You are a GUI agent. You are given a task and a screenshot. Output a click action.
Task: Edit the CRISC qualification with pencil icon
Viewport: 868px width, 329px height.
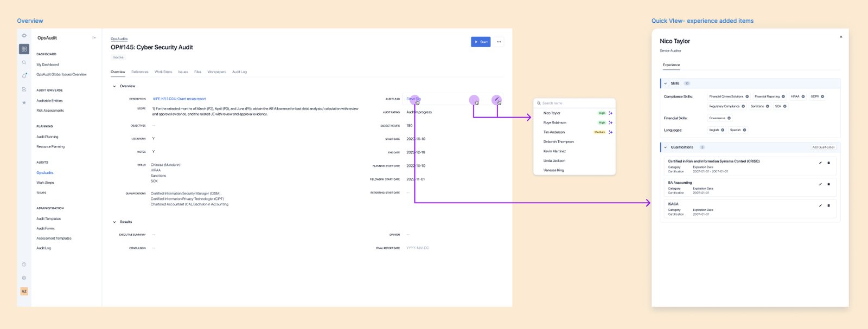[x=820, y=163]
